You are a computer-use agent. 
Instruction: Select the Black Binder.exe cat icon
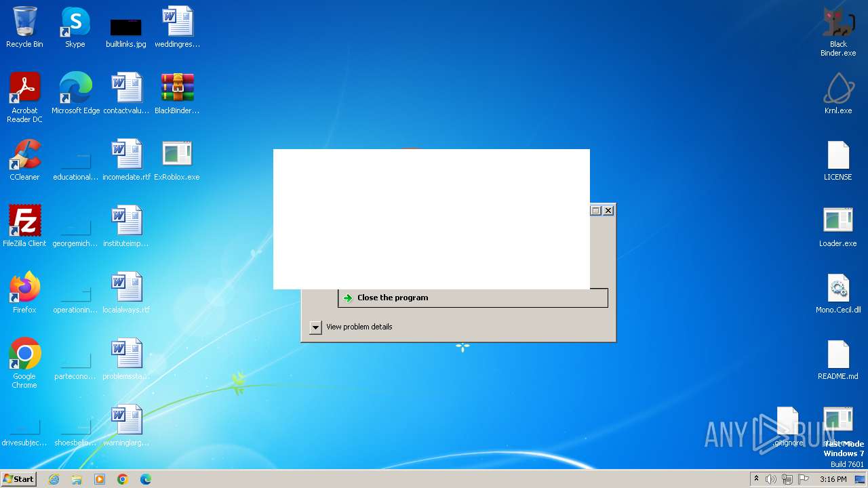tap(838, 31)
